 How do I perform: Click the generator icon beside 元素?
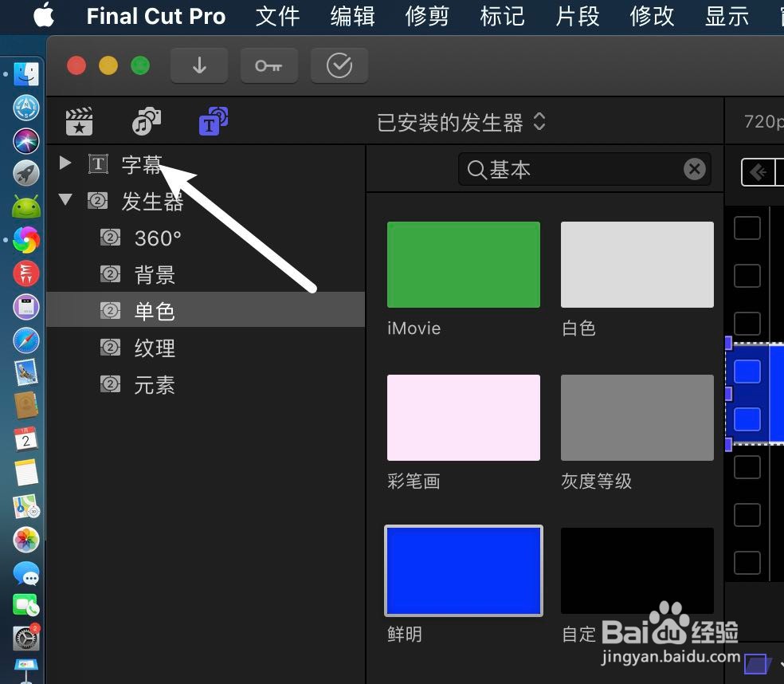point(111,384)
